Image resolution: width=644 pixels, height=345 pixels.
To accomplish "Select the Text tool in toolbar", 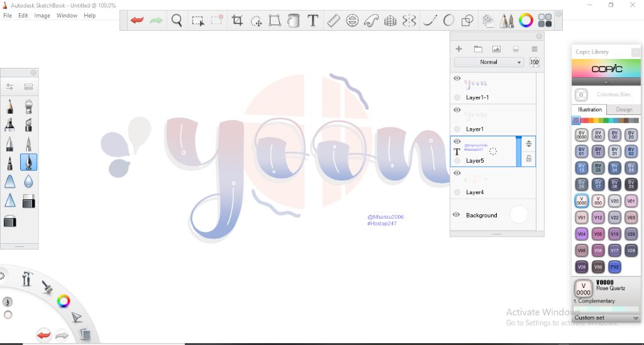I will [313, 21].
